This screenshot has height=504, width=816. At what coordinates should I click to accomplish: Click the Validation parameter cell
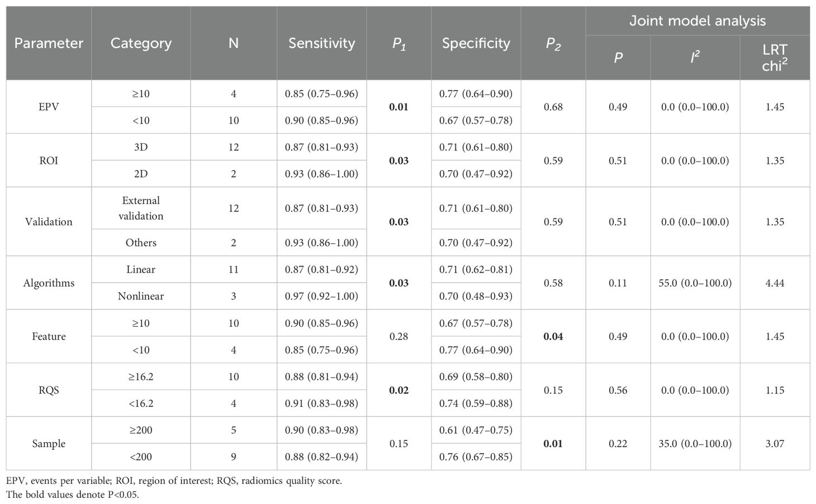[x=49, y=222]
